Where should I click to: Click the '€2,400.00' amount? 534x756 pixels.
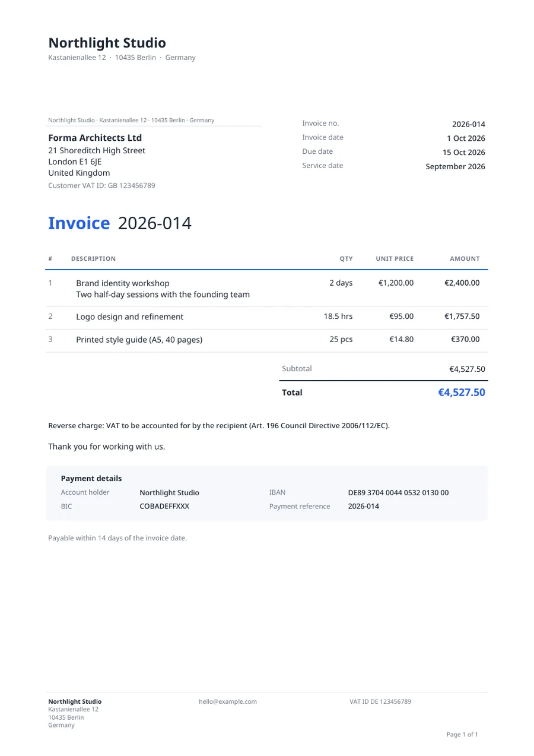point(462,283)
